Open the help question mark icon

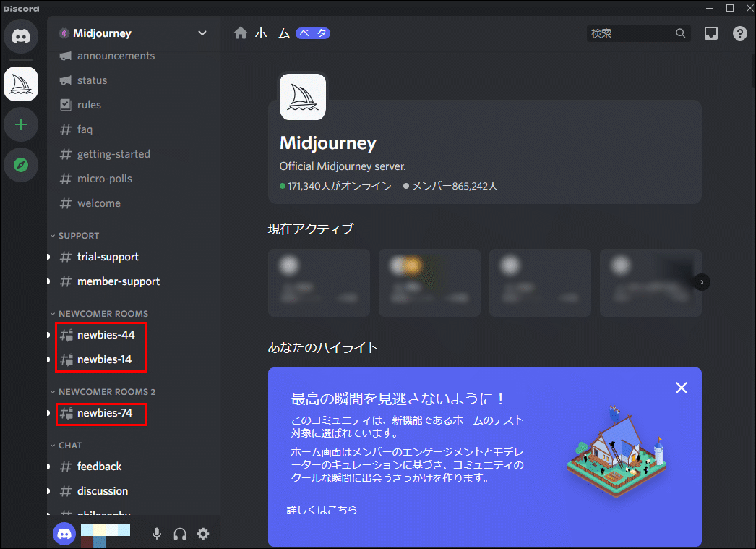pyautogui.click(x=739, y=33)
